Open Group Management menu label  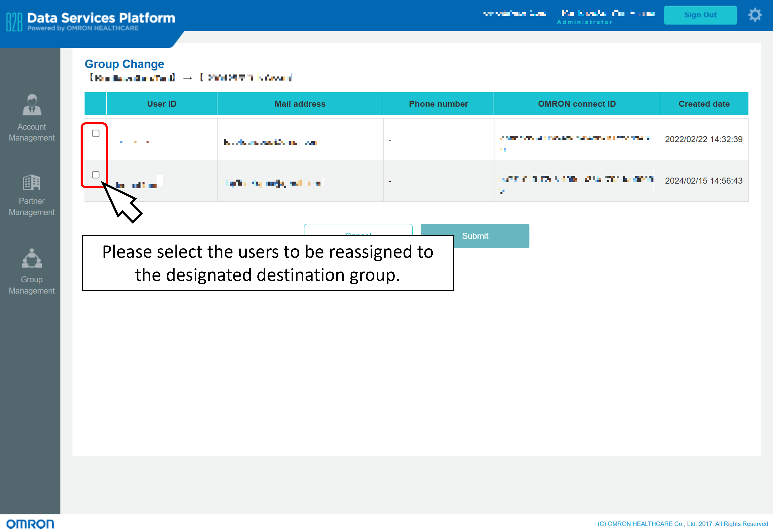point(32,285)
